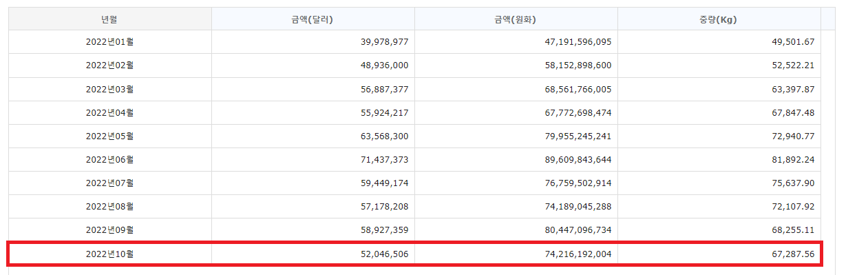This screenshot has width=868, height=275.
Task: Click weight value 72,107.92
Action: (794, 206)
